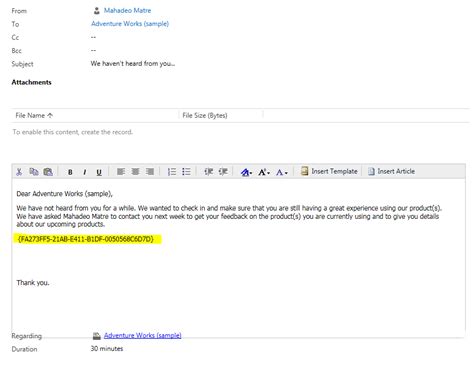Open the font color dropdown
Screen dimensions: 474x373
coord(282,172)
